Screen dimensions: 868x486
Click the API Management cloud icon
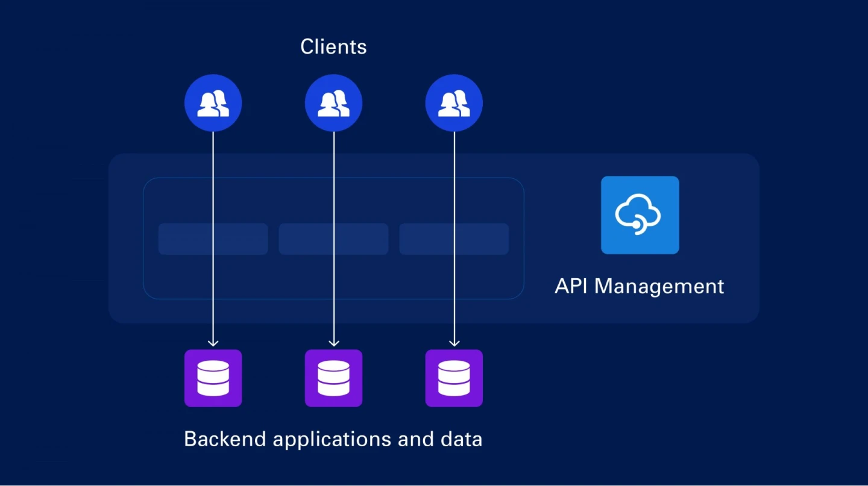640,215
